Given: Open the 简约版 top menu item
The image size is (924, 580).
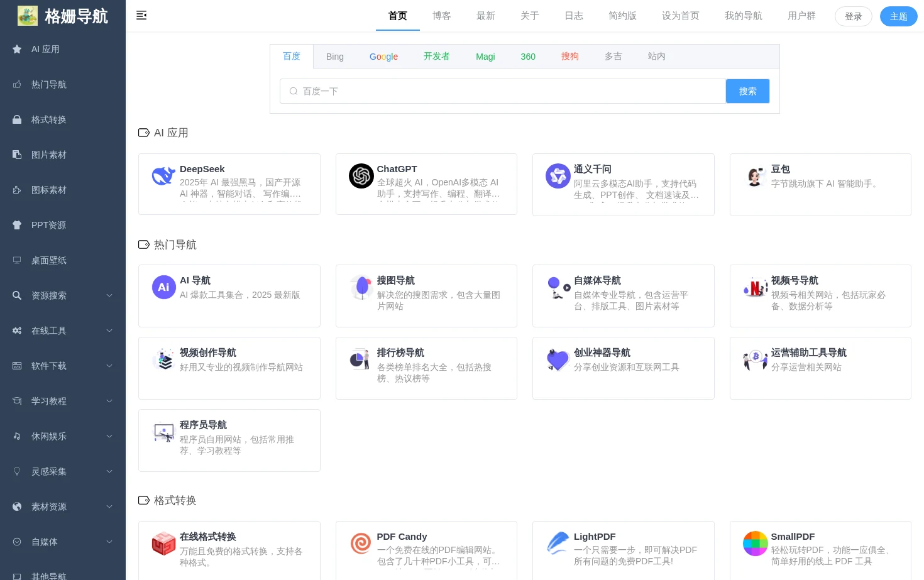Looking at the screenshot, I should tap(622, 16).
